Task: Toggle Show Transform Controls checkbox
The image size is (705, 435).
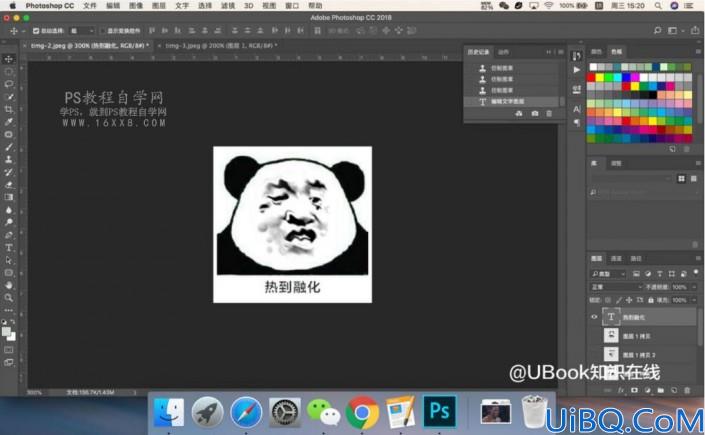Action: pos(103,31)
